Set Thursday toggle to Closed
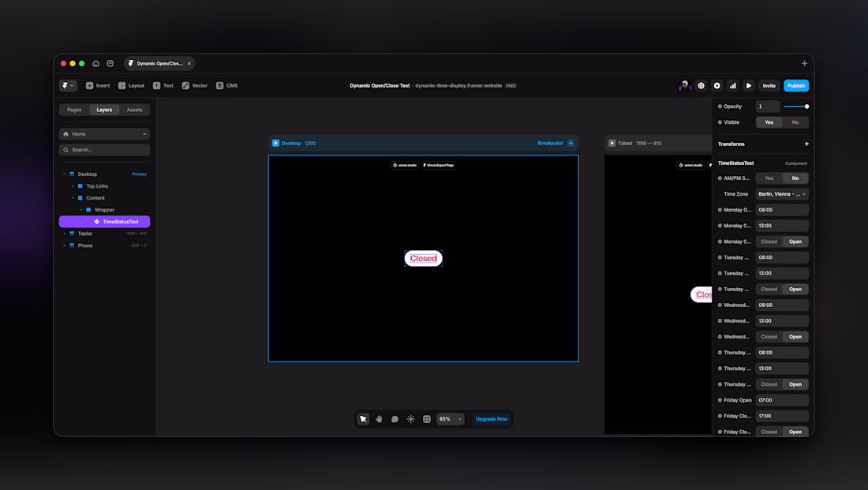The image size is (868, 490). coord(769,384)
